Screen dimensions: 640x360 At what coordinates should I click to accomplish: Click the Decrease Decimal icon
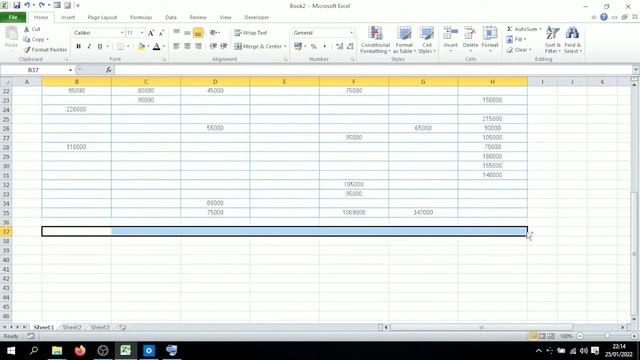350,46
